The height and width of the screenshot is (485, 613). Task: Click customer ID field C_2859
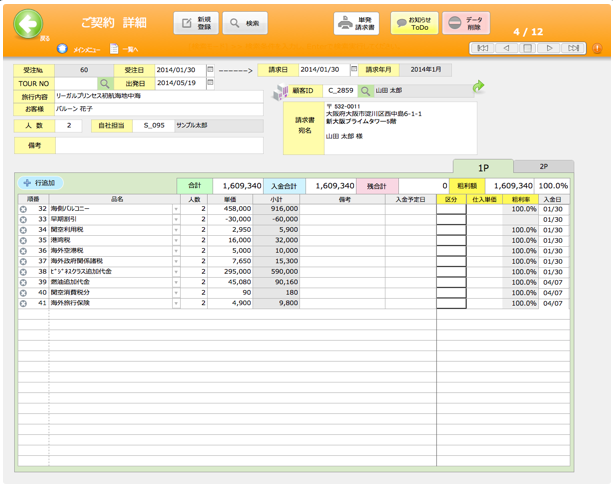[x=340, y=91]
